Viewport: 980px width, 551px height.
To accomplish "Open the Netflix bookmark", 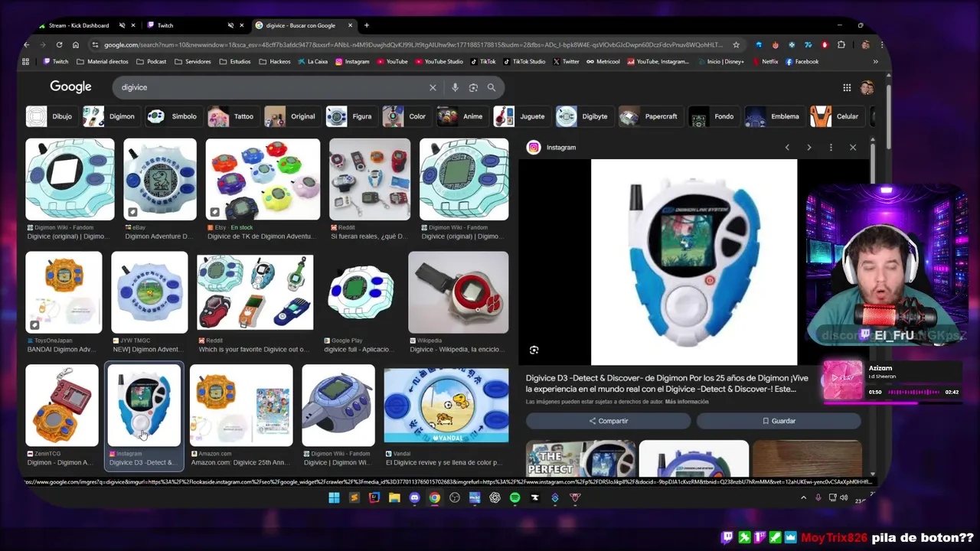I will tap(765, 61).
